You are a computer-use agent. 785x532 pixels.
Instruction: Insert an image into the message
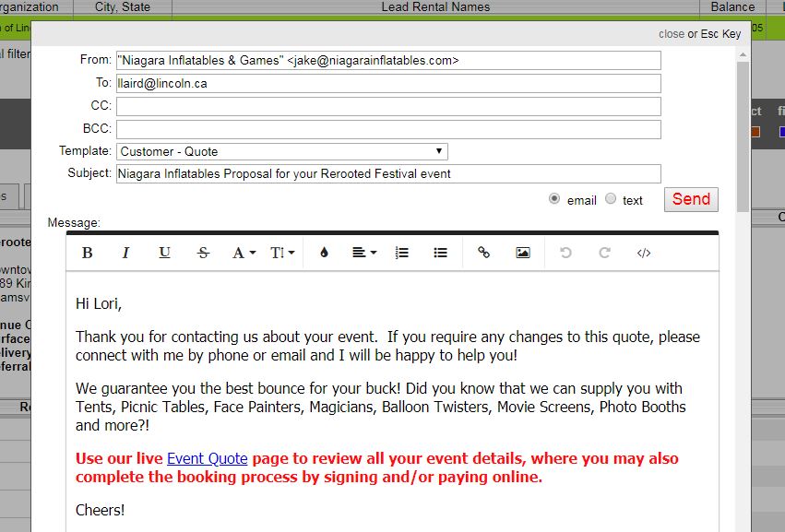(523, 253)
